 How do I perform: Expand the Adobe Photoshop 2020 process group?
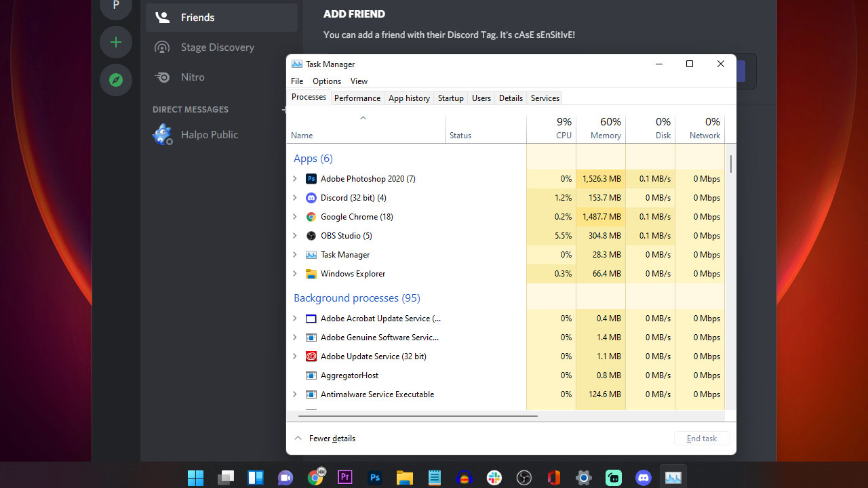tap(295, 178)
